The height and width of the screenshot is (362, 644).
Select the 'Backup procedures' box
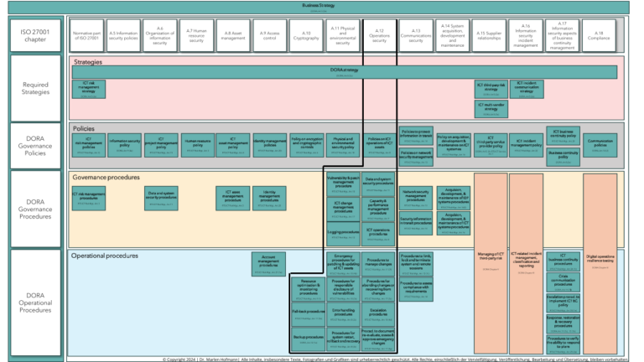pyautogui.click(x=309, y=339)
